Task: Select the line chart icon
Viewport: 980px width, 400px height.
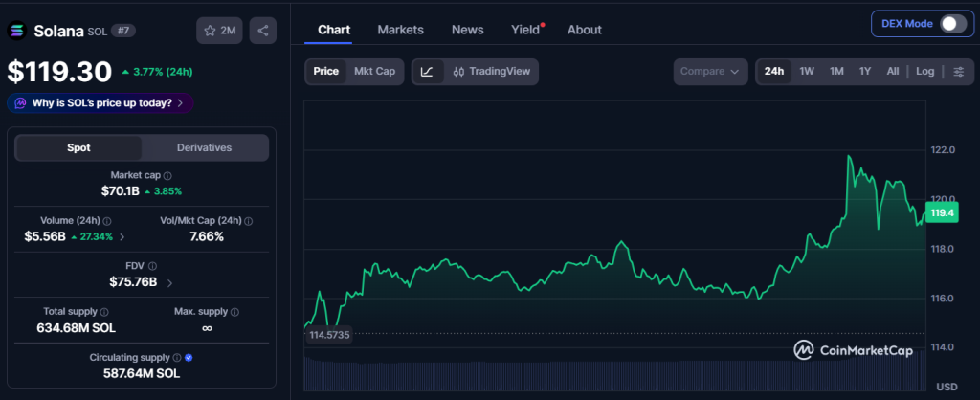Action: [x=427, y=71]
